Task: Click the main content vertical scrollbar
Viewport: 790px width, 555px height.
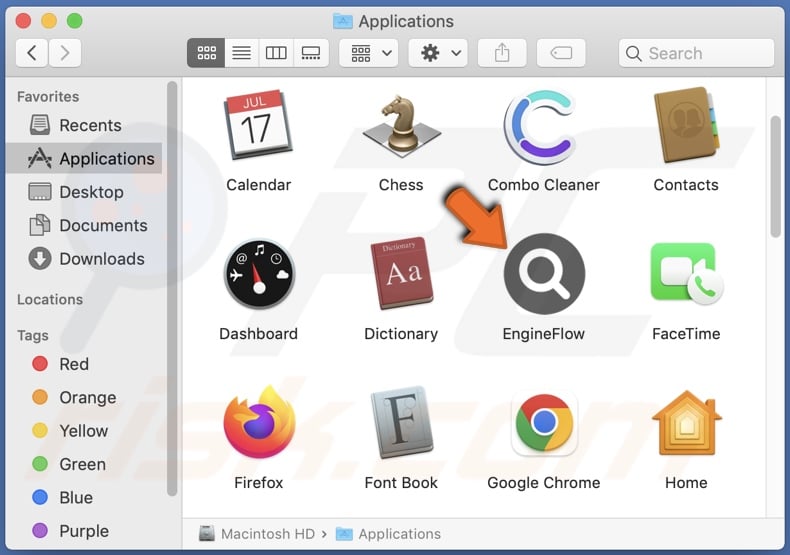Action: coord(775,176)
